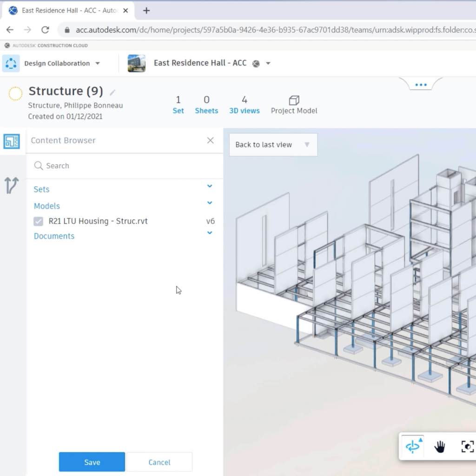Switch to the 3D views tab
Viewport: 476px width, 476px height.
pos(244,105)
